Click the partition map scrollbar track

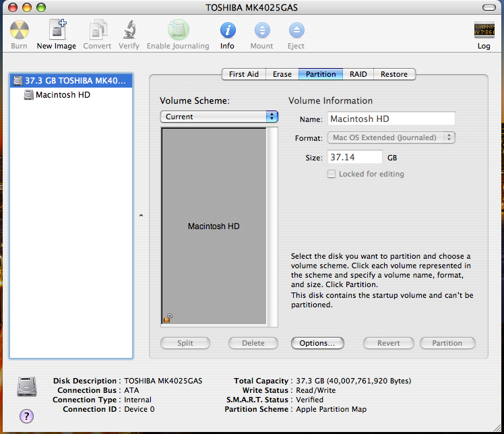click(x=272, y=226)
